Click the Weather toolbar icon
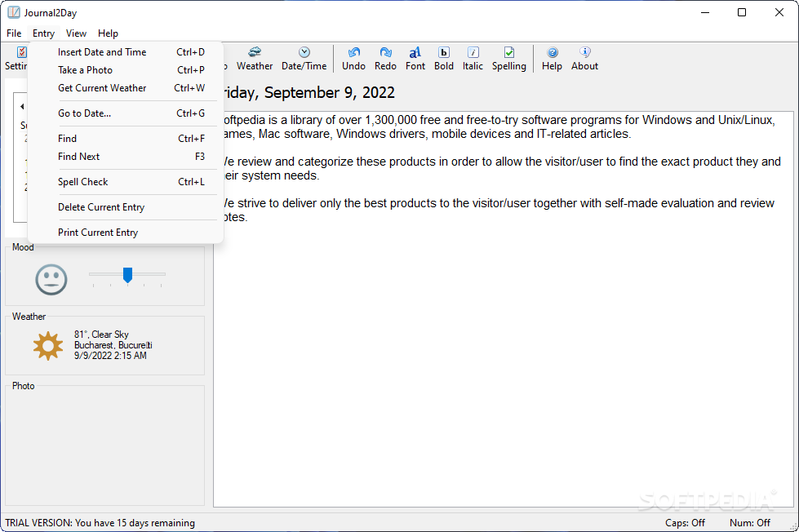799x532 pixels. click(x=255, y=59)
